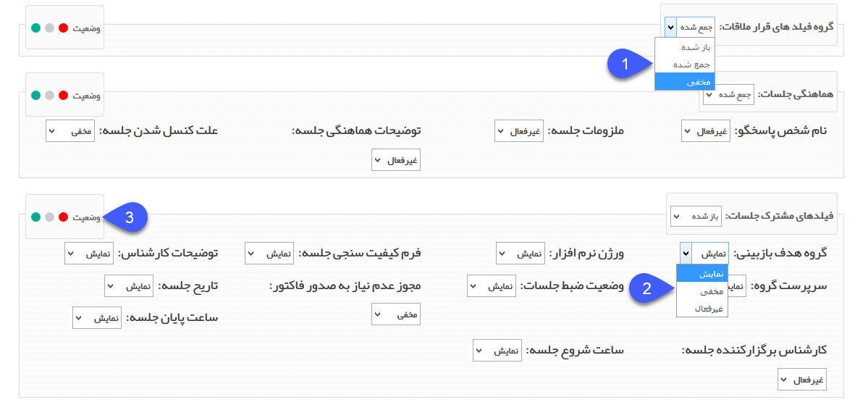Viewport: 868px width, 405px height.
Task: Click the red status dot in the قرار ملاقات group
Action: (63, 27)
